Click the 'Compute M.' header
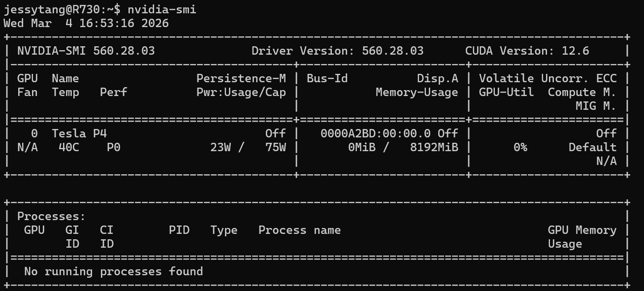 click(x=582, y=92)
